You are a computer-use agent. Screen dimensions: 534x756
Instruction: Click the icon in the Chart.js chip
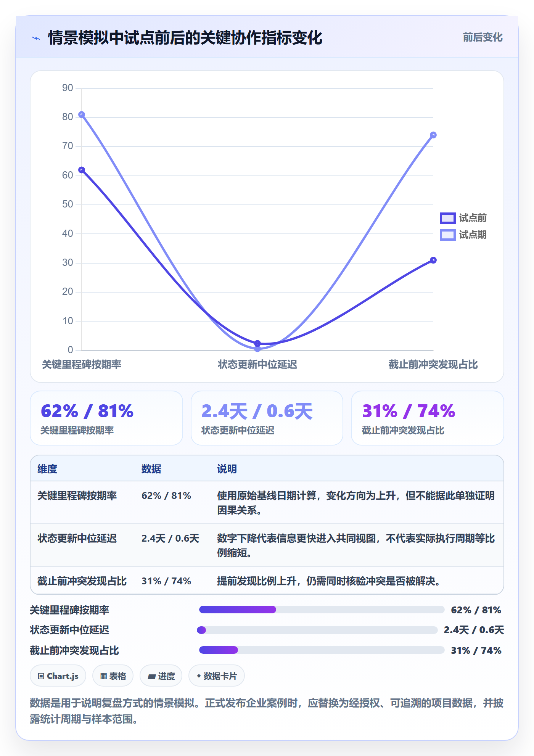(x=41, y=676)
